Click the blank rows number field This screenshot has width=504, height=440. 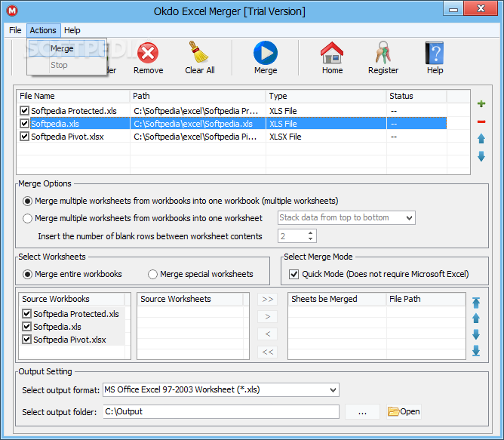pos(292,236)
